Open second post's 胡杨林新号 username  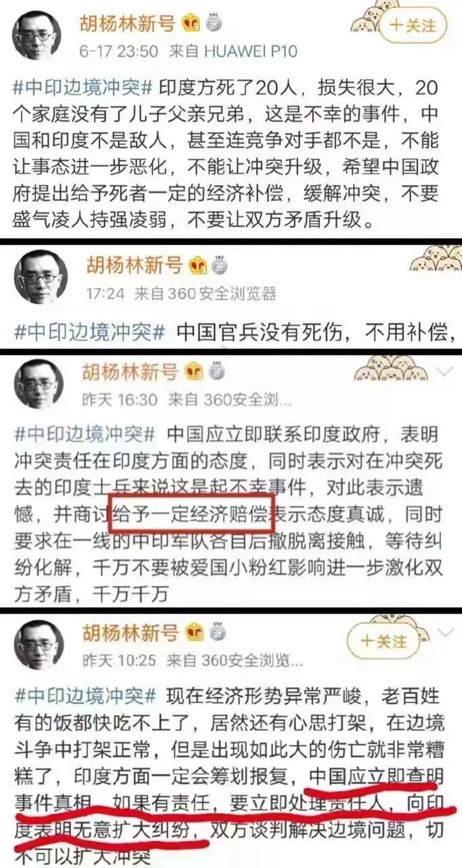coord(134,264)
